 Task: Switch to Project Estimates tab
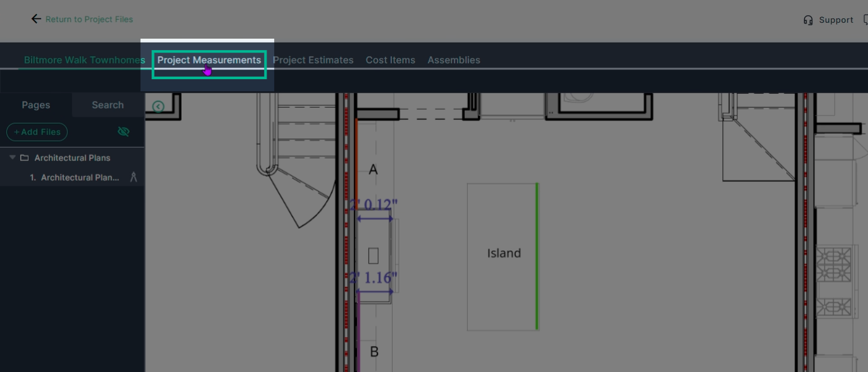(x=313, y=60)
